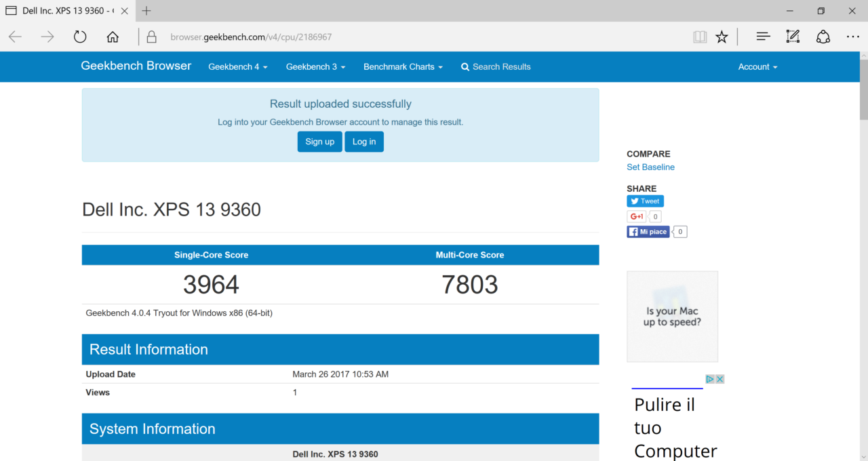Click the padlock site security icon

[152, 37]
